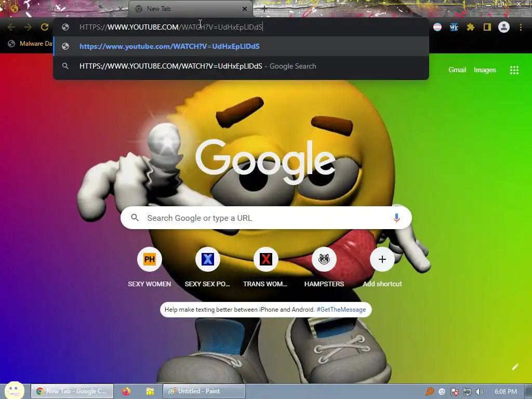Click the Show desktop strip
The height and width of the screenshot is (399, 532).
tap(528, 391)
